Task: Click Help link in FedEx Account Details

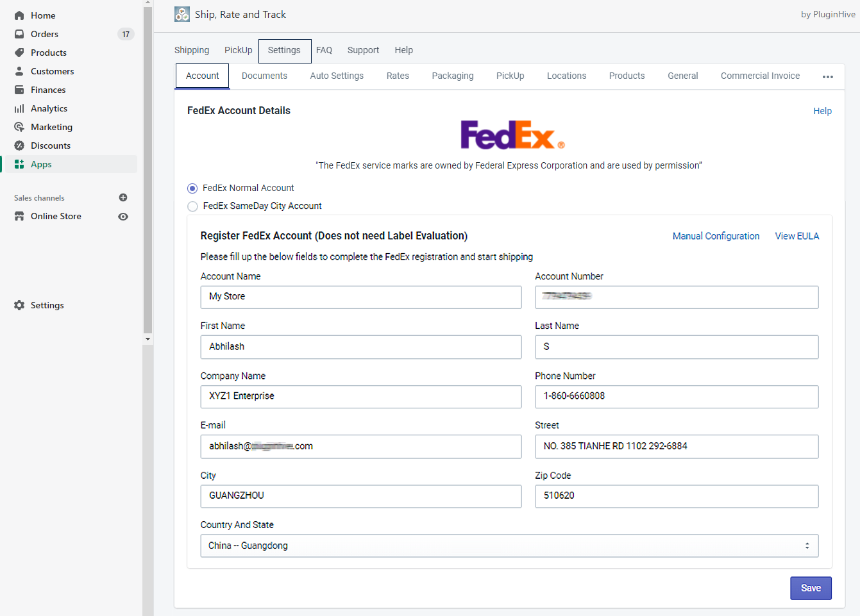Action: pyautogui.click(x=822, y=111)
